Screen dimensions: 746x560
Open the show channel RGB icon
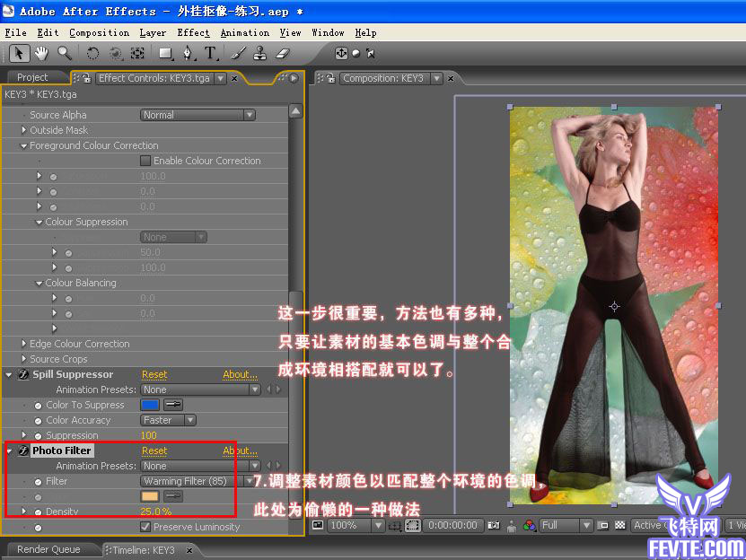point(529,525)
